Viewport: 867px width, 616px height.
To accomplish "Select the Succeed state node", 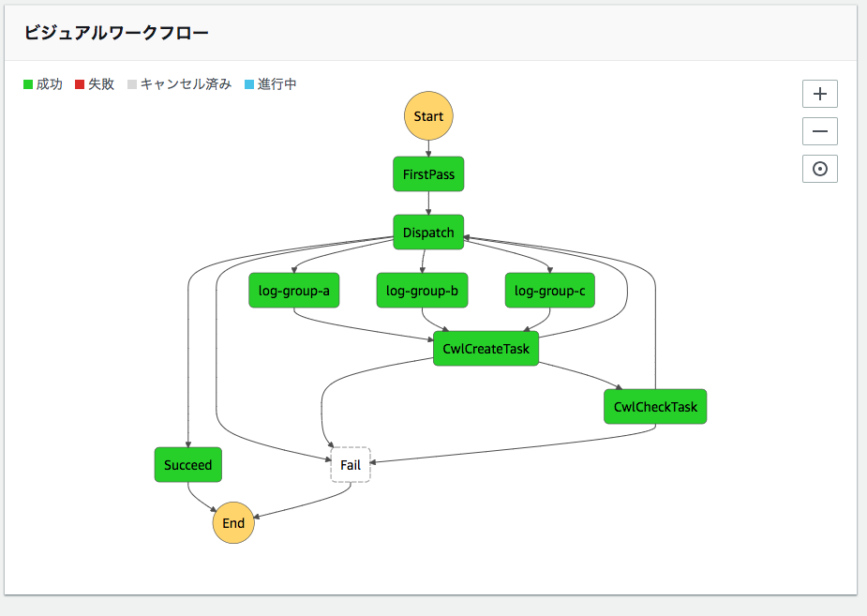I will coord(187,464).
